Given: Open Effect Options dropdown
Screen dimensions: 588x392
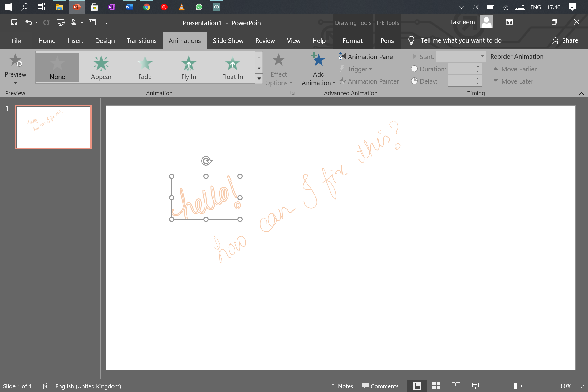Looking at the screenshot, I should (279, 70).
